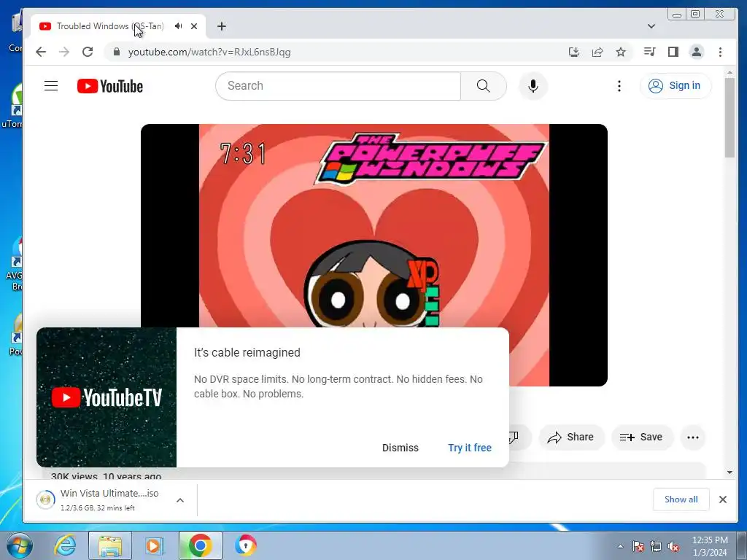747x560 pixels.
Task: Install the app from the address bar icon
Action: [x=574, y=52]
